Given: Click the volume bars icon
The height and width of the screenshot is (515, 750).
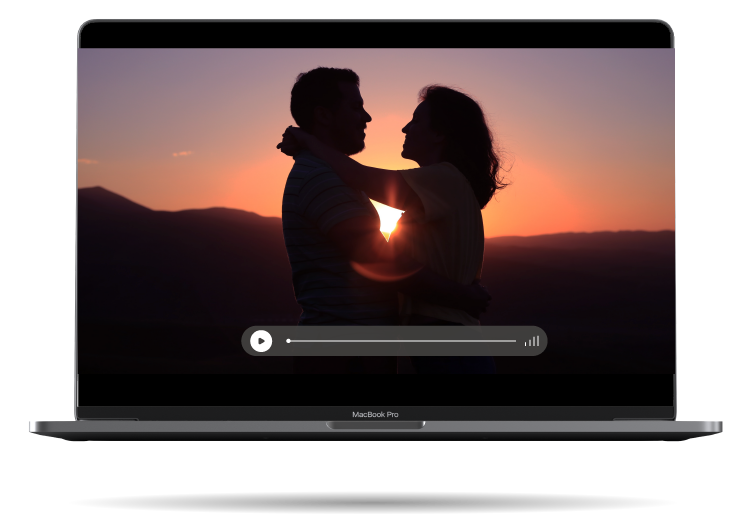Looking at the screenshot, I should coord(531,341).
